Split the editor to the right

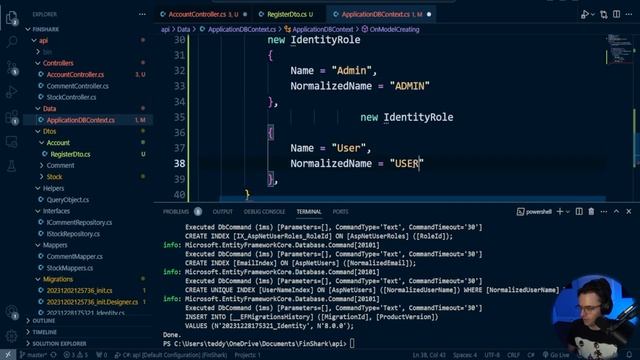616,14
